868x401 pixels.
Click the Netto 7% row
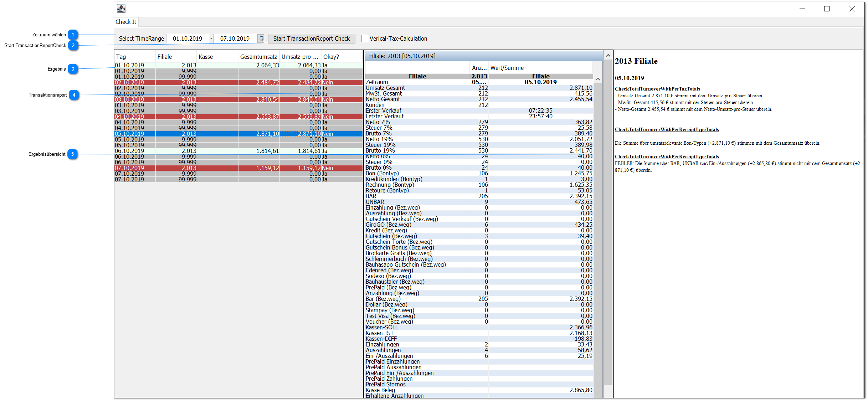click(479, 122)
